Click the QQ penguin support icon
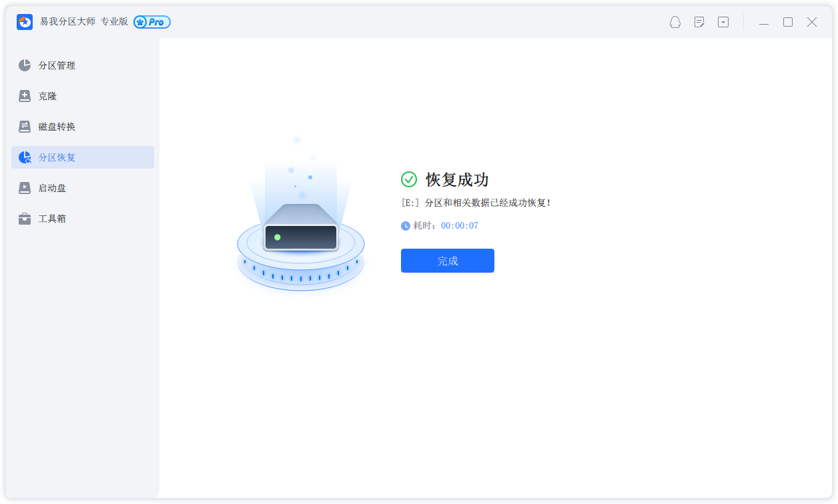 point(675,22)
